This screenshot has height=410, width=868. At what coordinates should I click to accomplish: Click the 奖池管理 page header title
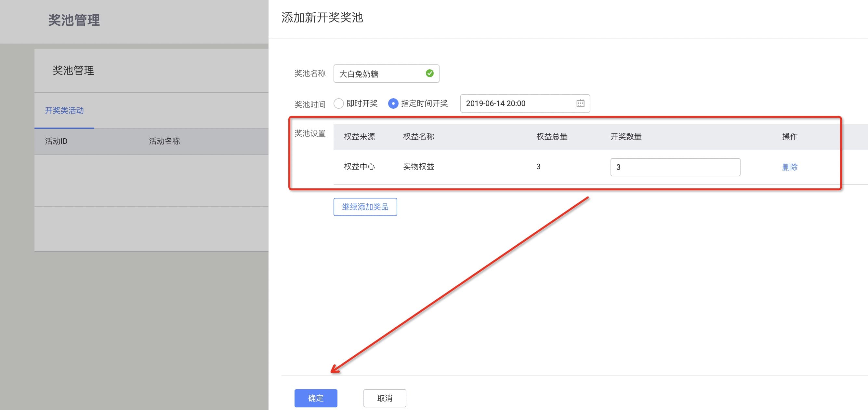[x=74, y=20]
